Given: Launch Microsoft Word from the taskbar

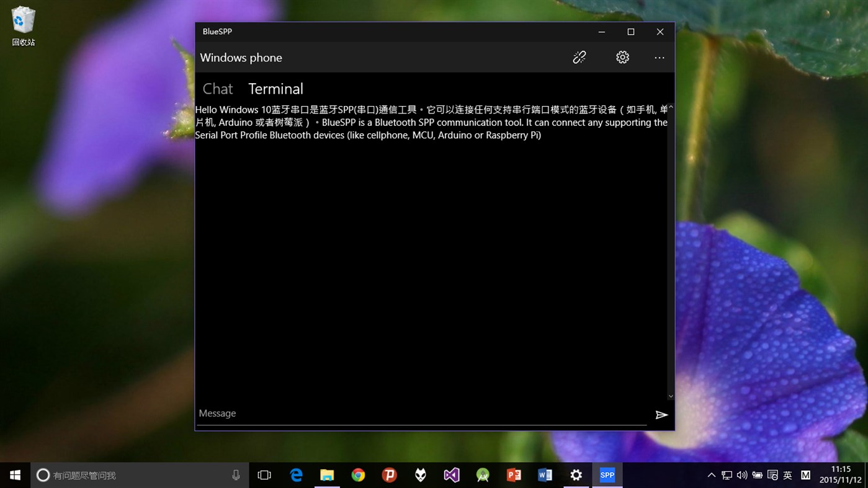Looking at the screenshot, I should [x=544, y=474].
